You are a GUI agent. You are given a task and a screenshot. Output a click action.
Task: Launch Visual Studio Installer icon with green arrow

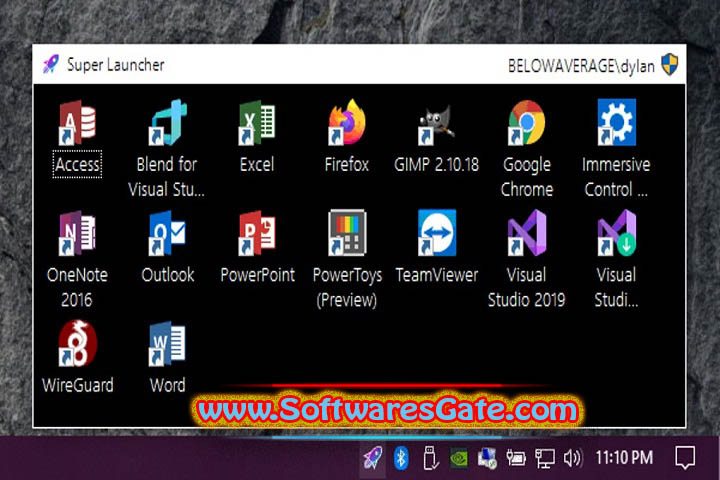[x=616, y=232]
